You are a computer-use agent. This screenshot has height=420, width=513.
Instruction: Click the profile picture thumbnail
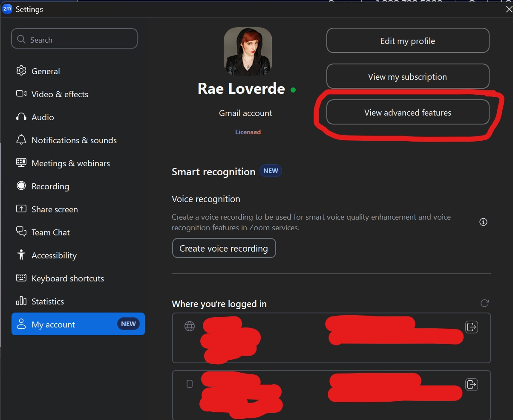[x=248, y=52]
